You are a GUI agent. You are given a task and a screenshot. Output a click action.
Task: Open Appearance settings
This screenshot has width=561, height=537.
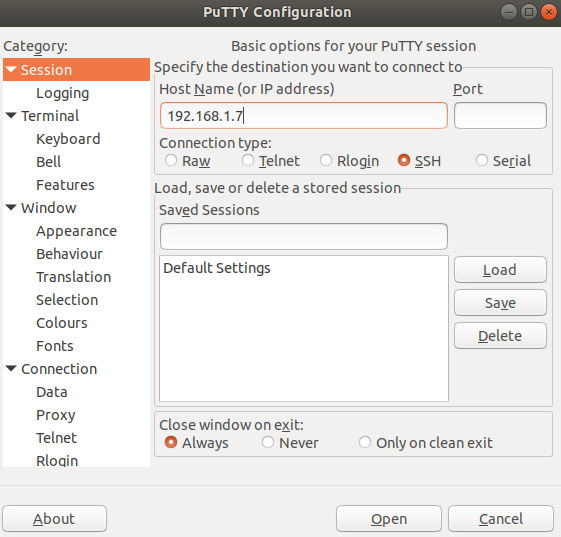point(76,231)
